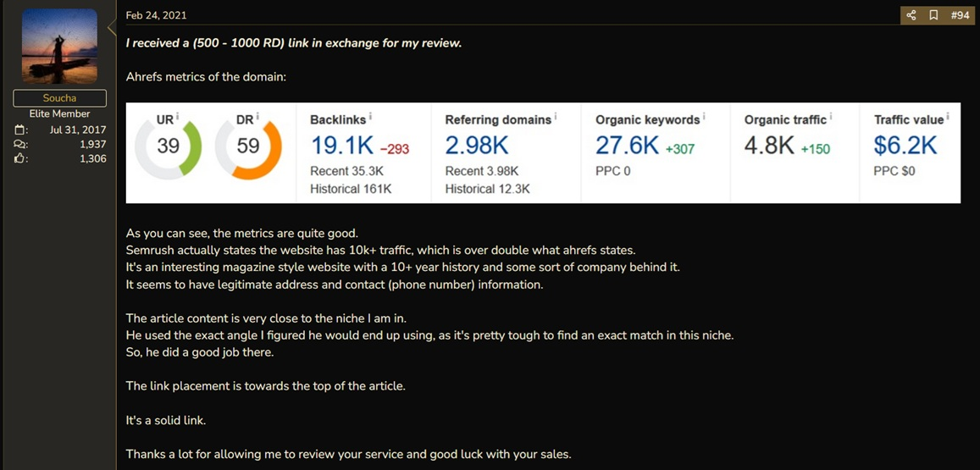The width and height of the screenshot is (980, 470).
Task: Bookmark this post with the bookmark icon
Action: click(x=933, y=15)
